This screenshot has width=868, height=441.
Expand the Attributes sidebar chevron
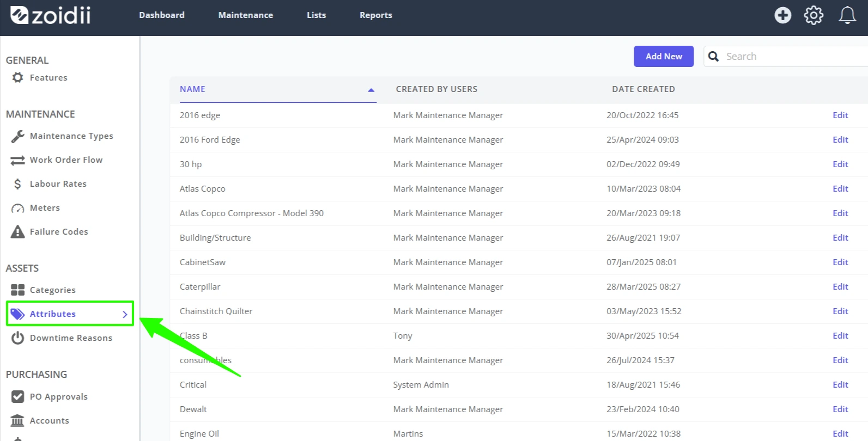coord(125,314)
